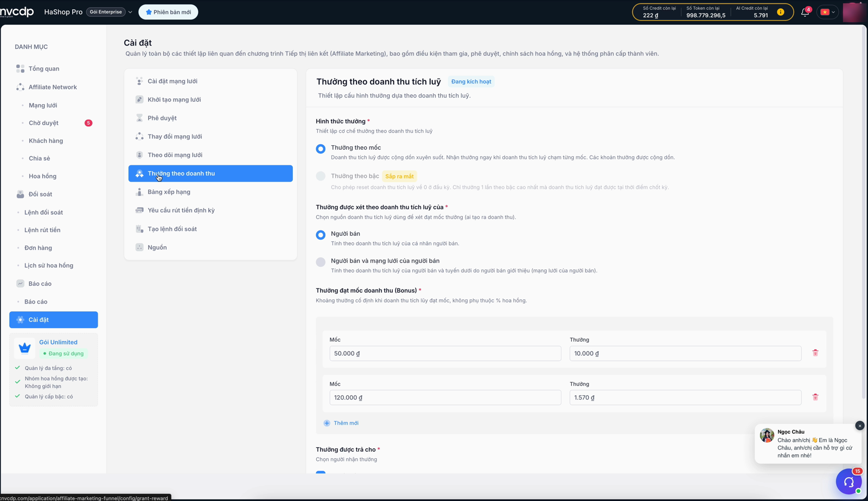
Task: Click the Tạo lệnh đối soát icon
Action: click(x=139, y=229)
